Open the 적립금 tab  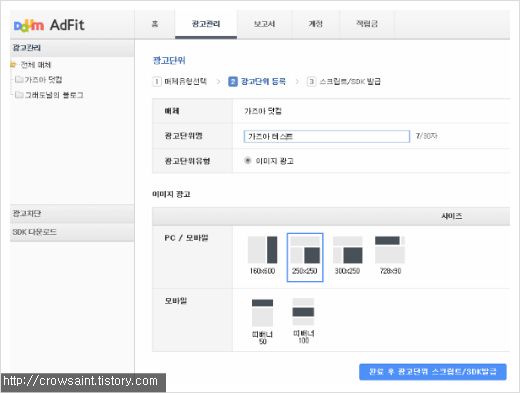367,24
